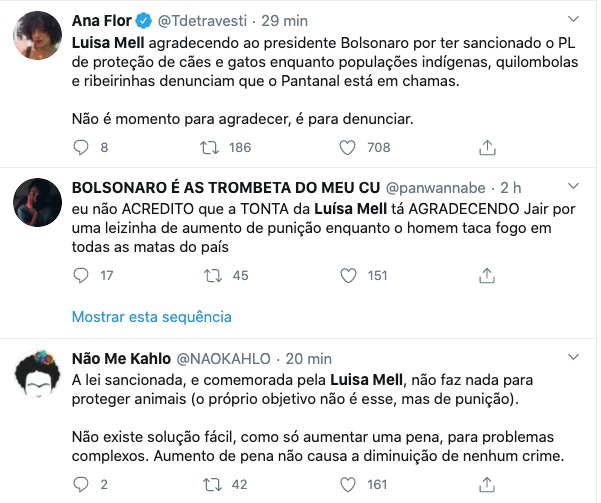601x503 pixels.
Task: Share Não Me Kahlo's tweet
Action: (487, 485)
